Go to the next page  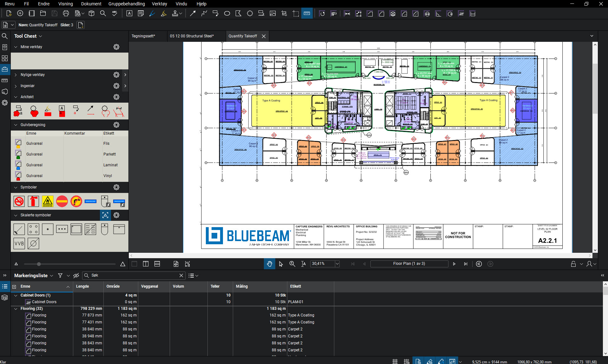pyautogui.click(x=454, y=264)
